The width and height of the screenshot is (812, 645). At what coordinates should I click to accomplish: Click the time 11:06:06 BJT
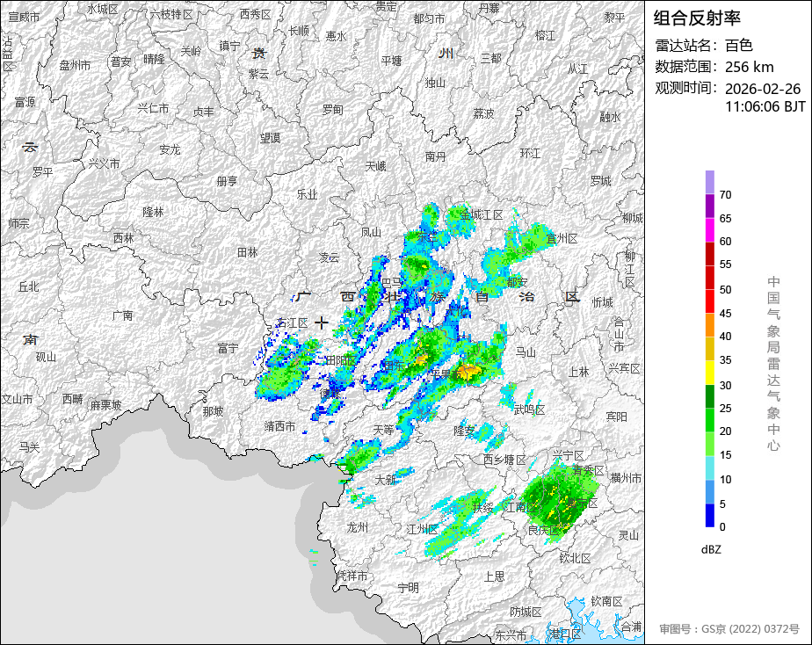[765, 106]
